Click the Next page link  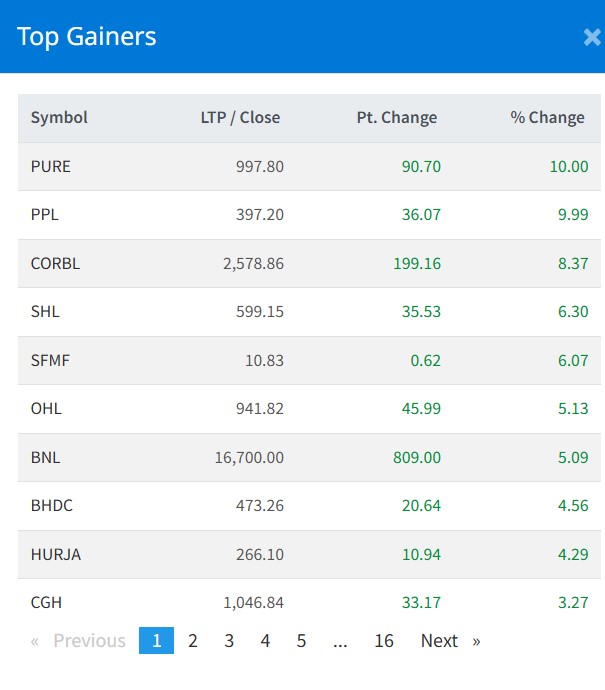coord(449,641)
